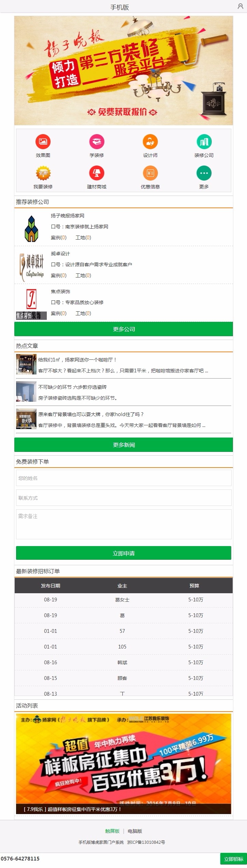Open the 设计师 orange icon
This screenshot has height=868, width=247.
pos(150,142)
